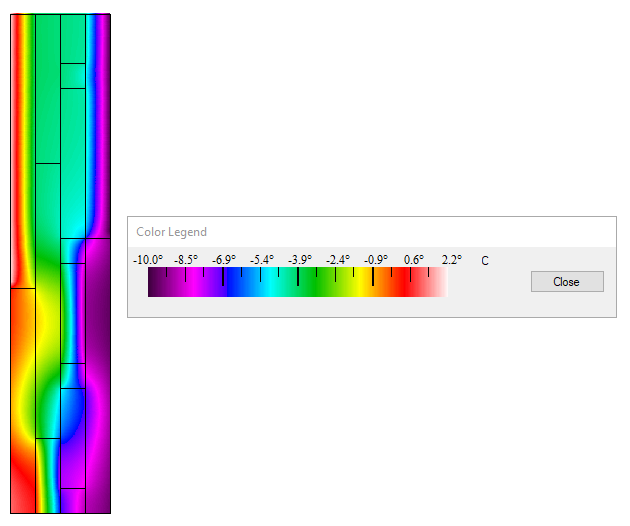Click the -8.5° temperature label

point(186,260)
